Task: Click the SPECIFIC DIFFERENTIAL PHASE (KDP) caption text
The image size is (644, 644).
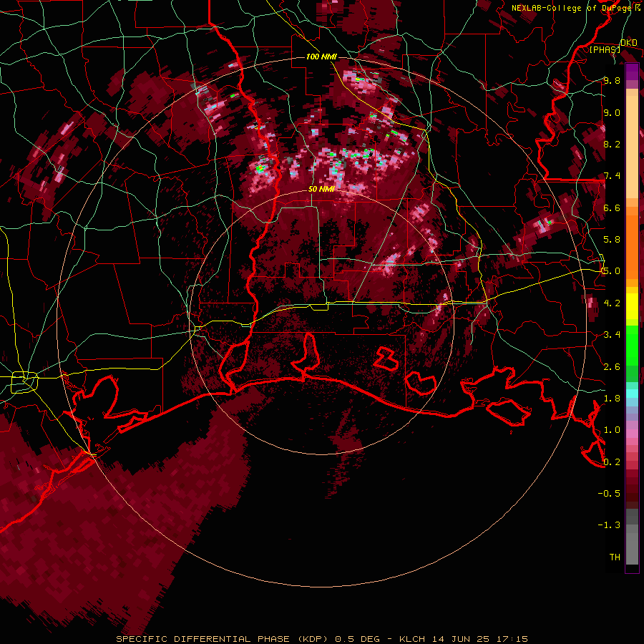Action: pyautogui.click(x=223, y=639)
